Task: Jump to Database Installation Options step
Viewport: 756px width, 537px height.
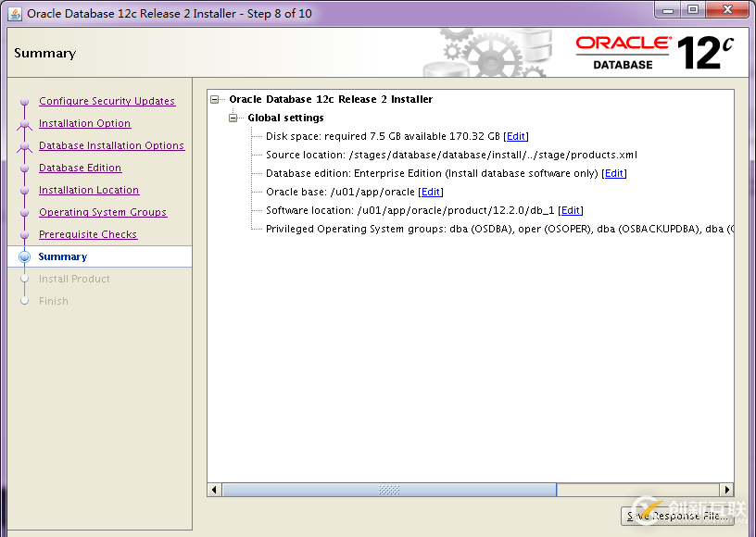Action: [111, 145]
